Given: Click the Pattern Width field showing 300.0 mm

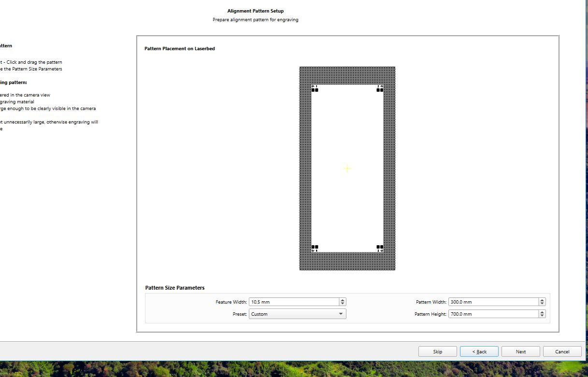Looking at the screenshot, I should [494, 302].
